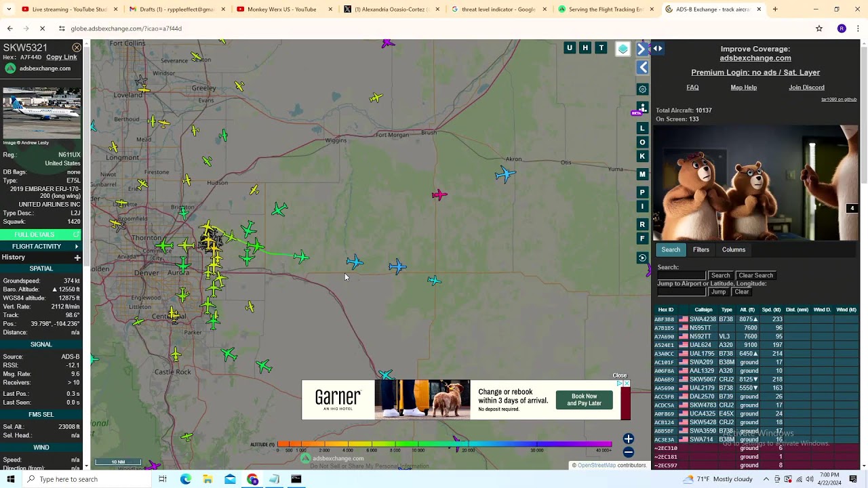The height and width of the screenshot is (488, 868).
Task: Click the Search text input field
Action: click(x=682, y=275)
